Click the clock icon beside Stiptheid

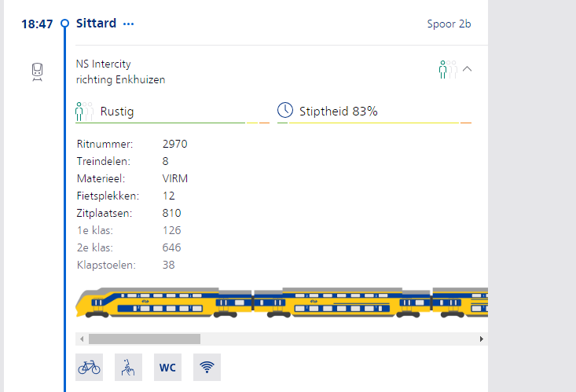point(285,111)
